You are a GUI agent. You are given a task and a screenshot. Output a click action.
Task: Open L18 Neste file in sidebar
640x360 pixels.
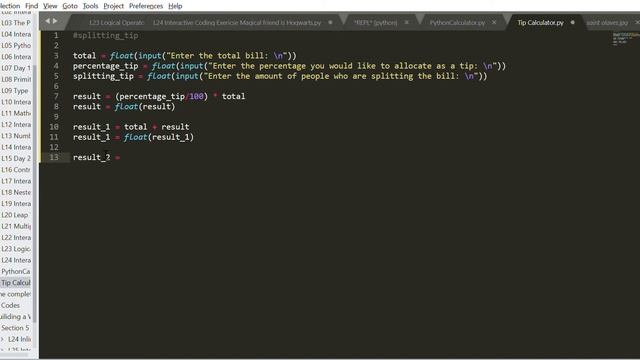[x=16, y=192]
